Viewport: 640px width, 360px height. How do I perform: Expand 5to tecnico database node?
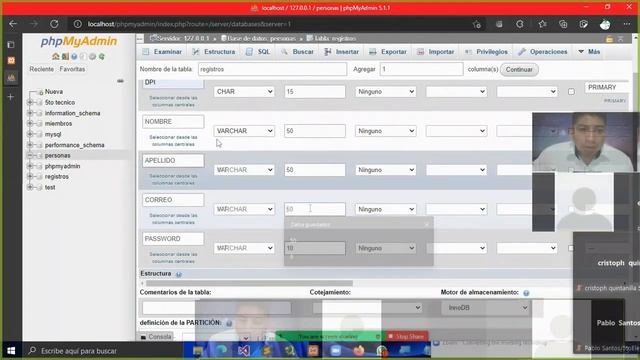pyautogui.click(x=30, y=102)
